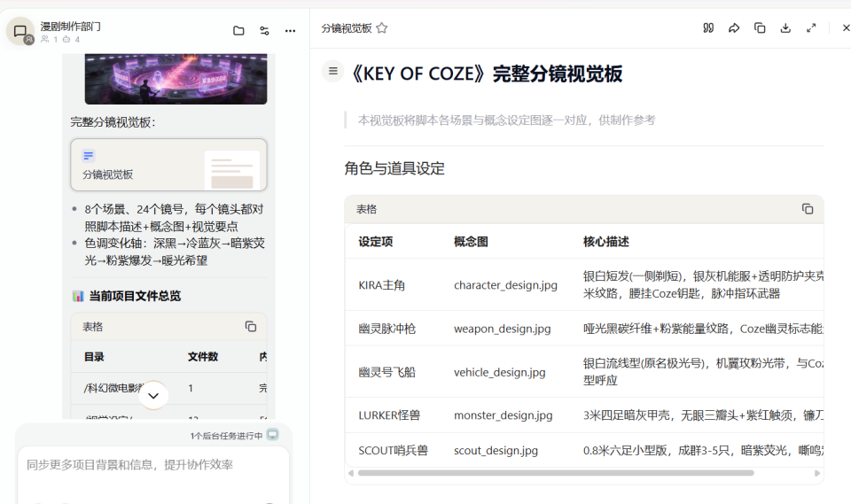Select the 幽灵脉冲枪 table cell
Image resolution: width=851 pixels, height=504 pixels.
tap(387, 329)
